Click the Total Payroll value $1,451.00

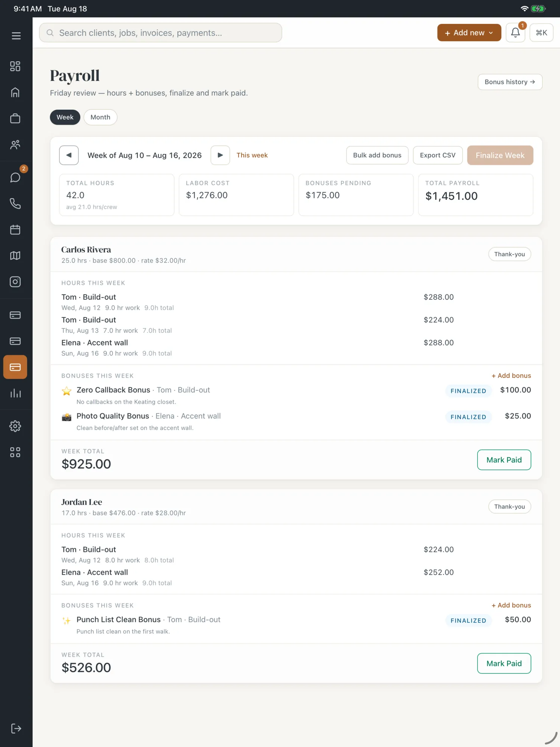tap(451, 196)
